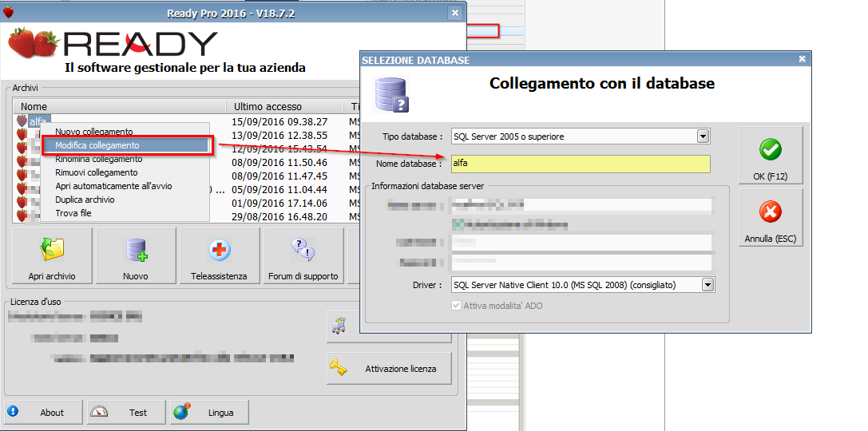Click the 08/09/2016 11.50.46 access entry
Screen dimensions: 868x431
279,162
